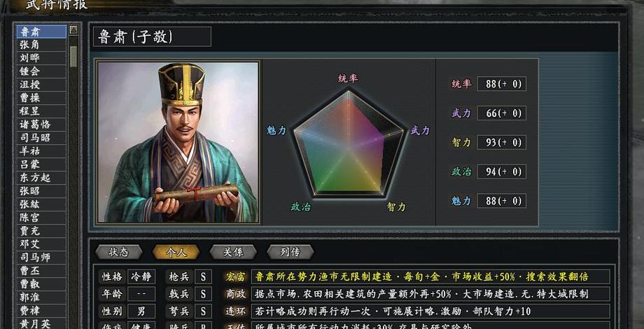Select 张角 in the officer list
Screen dimensions: 644x329
pos(41,45)
